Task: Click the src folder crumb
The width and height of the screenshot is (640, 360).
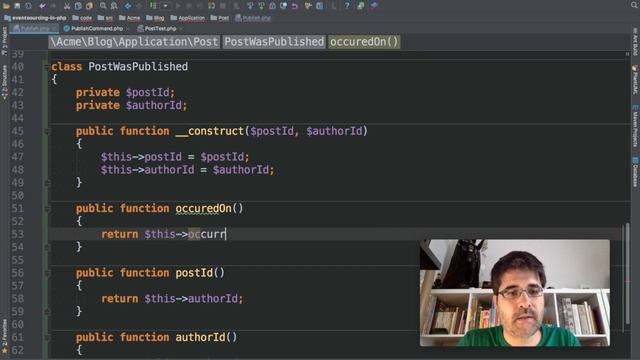Action: coord(105,18)
